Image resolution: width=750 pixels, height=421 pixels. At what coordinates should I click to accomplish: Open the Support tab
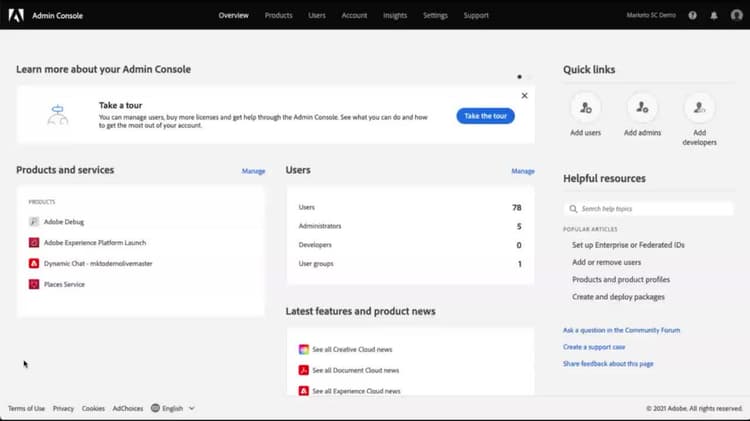click(476, 15)
